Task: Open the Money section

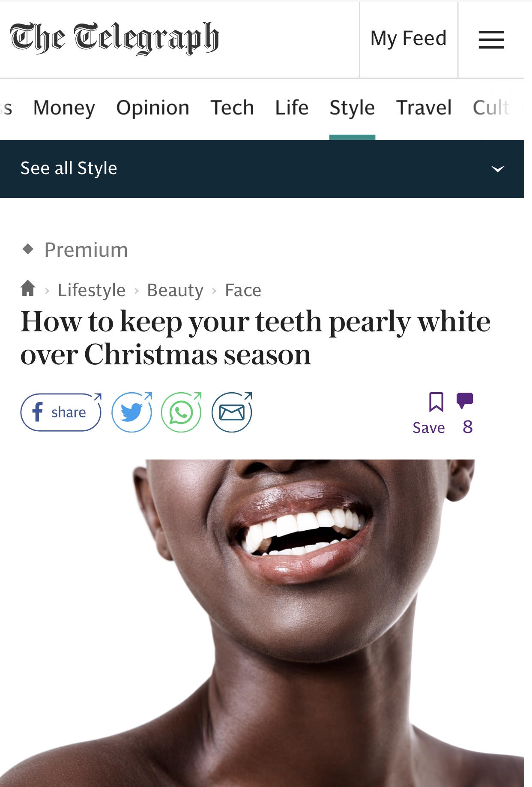Action: click(x=64, y=108)
